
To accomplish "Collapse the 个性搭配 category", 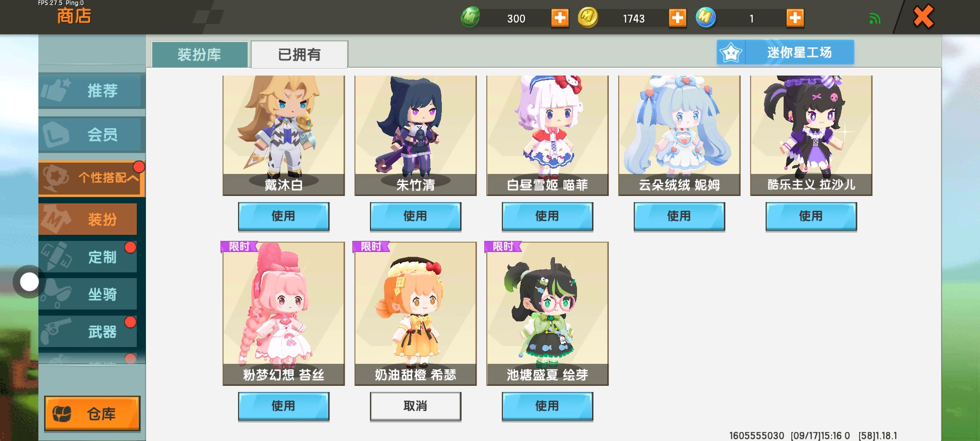I will click(x=91, y=178).
